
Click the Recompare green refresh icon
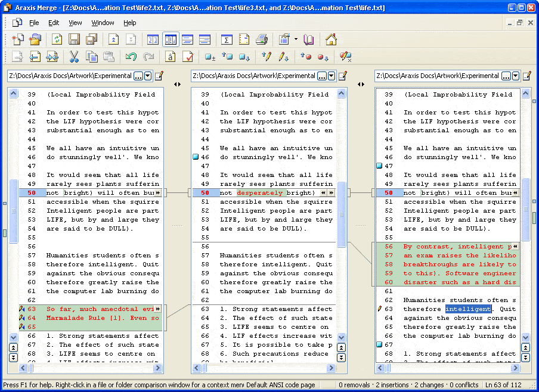pyautogui.click(x=57, y=40)
